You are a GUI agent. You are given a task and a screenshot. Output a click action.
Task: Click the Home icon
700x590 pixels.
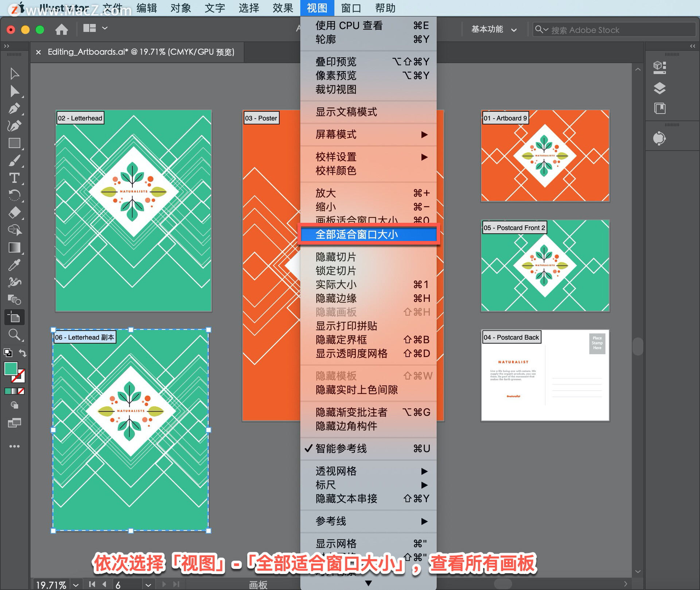[x=62, y=29]
